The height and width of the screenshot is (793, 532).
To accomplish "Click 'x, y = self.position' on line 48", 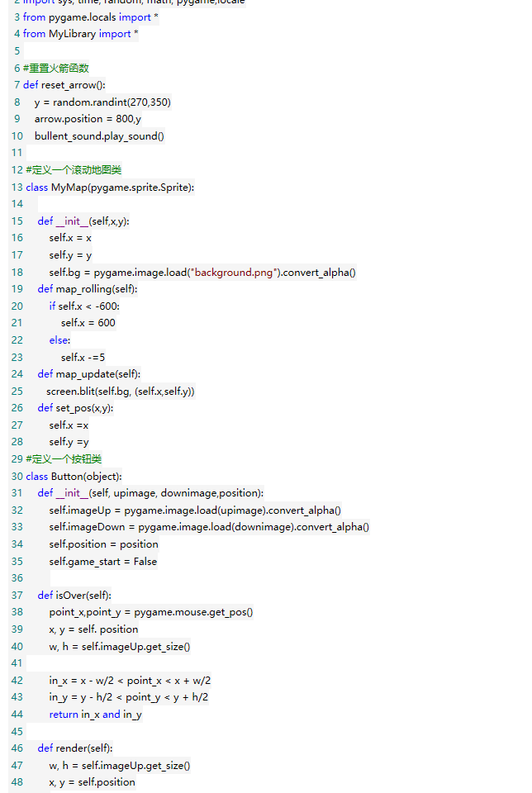I will (x=92, y=782).
